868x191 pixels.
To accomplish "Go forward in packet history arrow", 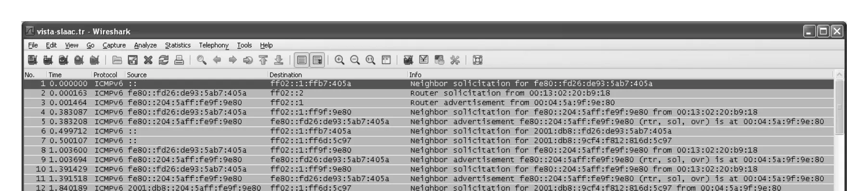I will (x=233, y=60).
